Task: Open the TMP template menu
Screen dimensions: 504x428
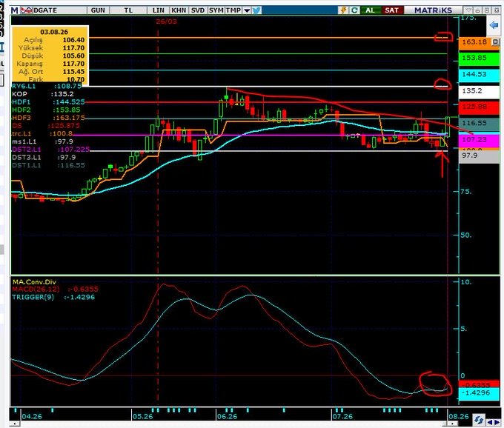Action: [233, 10]
